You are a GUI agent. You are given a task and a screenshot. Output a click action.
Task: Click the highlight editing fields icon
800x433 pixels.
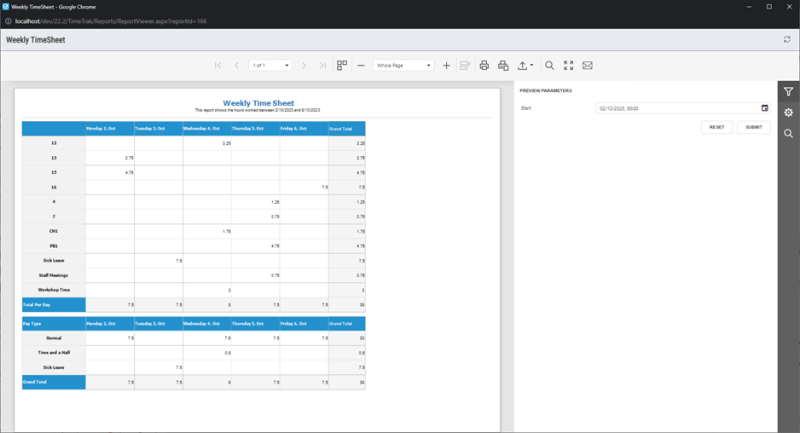(465, 65)
